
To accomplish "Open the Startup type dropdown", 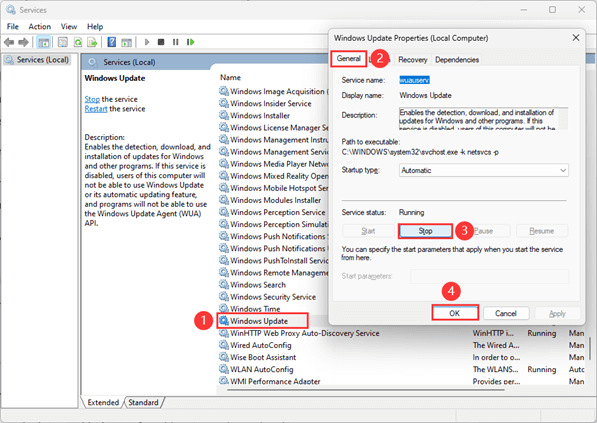I will 484,170.
